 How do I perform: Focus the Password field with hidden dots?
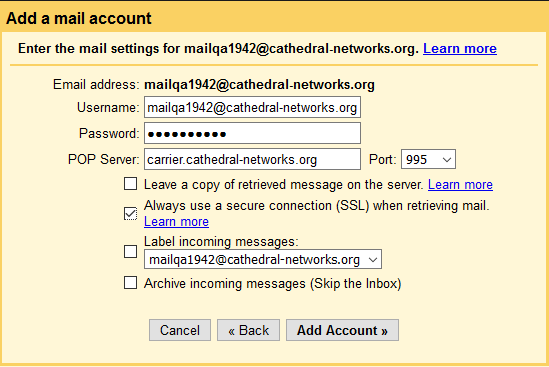coord(252,133)
